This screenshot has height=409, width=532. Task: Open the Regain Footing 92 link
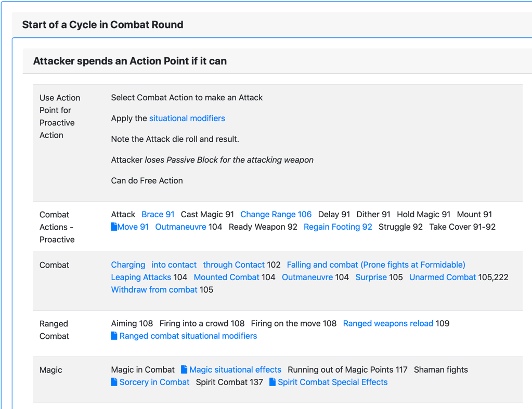point(338,227)
